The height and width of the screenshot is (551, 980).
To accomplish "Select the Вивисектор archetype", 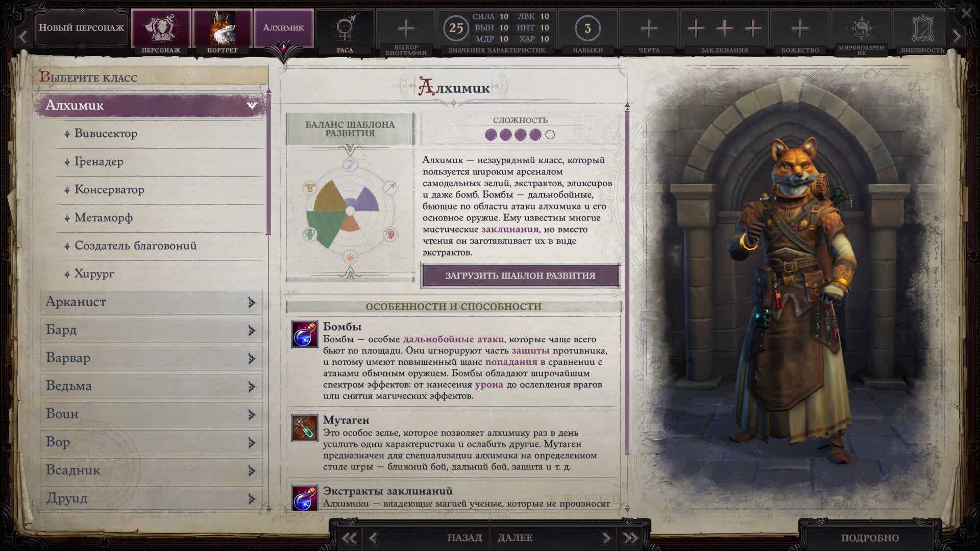I will (106, 134).
